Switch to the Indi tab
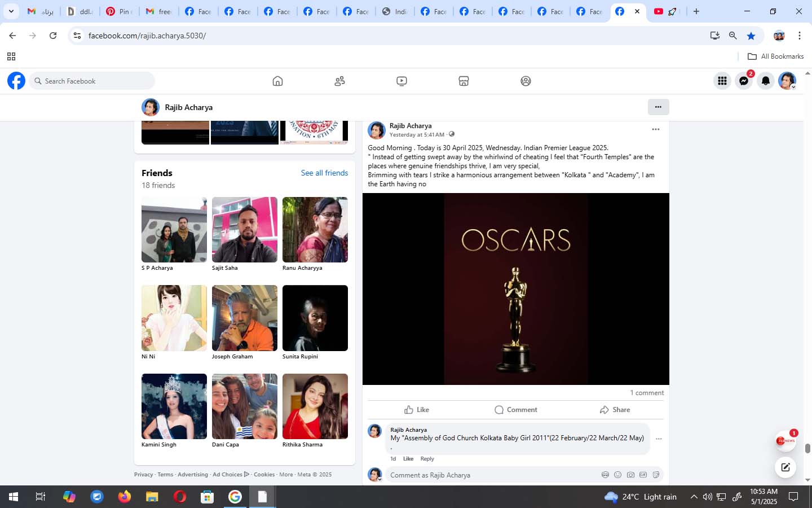 (x=394, y=11)
